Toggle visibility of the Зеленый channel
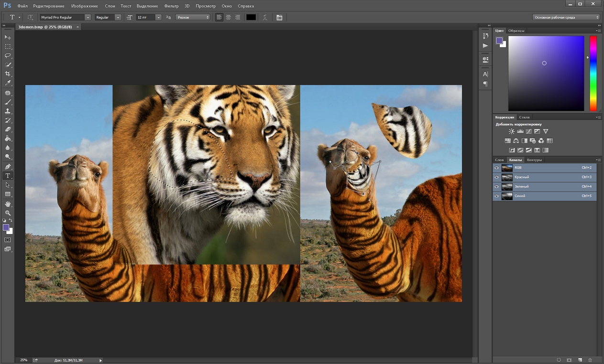 (x=496, y=187)
